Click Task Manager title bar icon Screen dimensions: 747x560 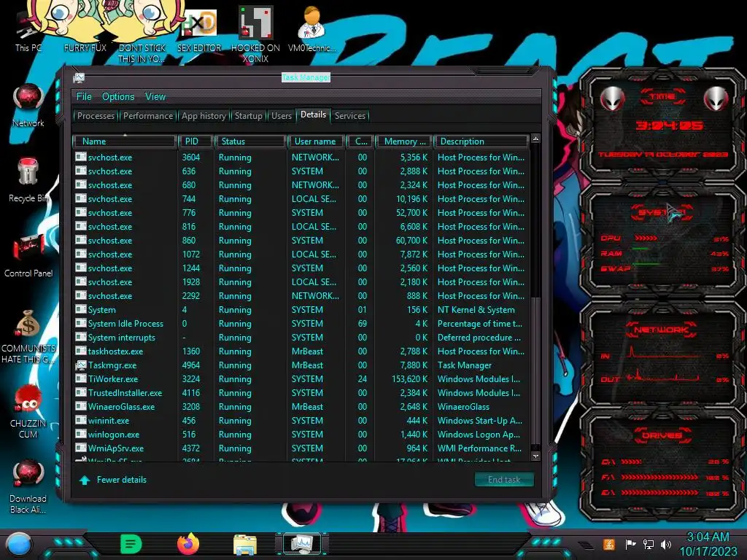pyautogui.click(x=79, y=77)
